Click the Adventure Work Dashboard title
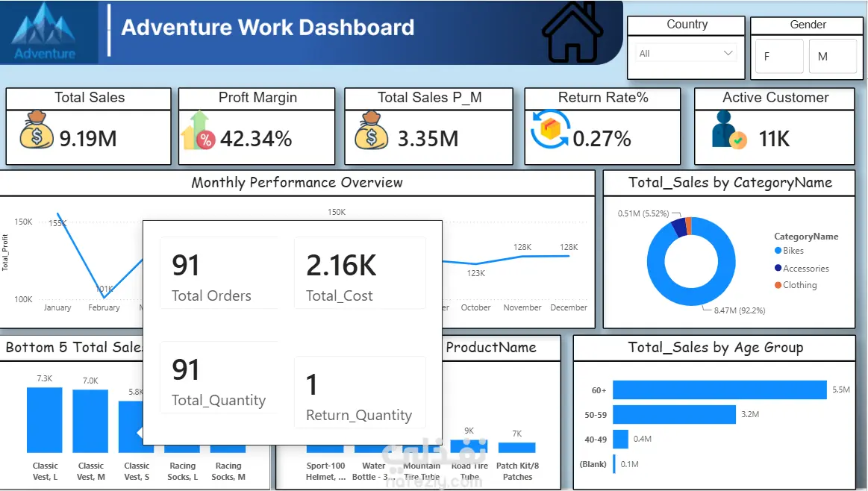The height and width of the screenshot is (491, 868). pos(267,27)
